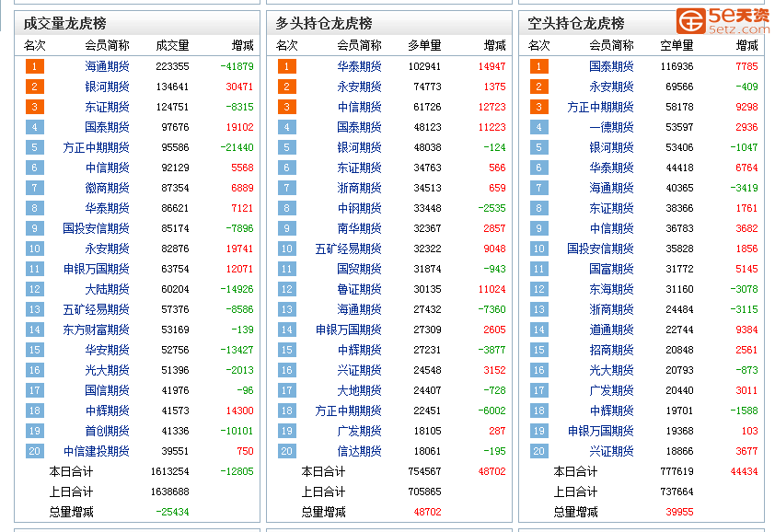Screen dimensions: 775x532
Task: Open 银河期货 link in 成交量龙虎榜 table
Action: 107,87
